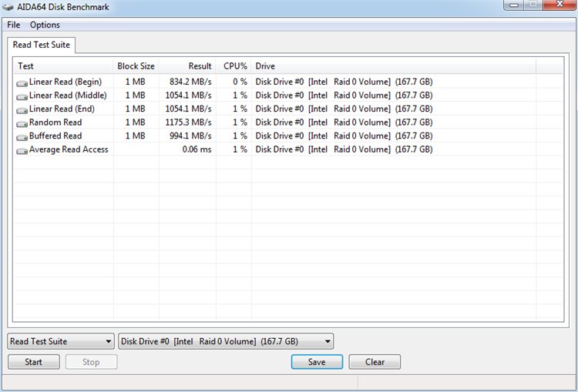
Task: Click the Start button
Action: [34, 362]
